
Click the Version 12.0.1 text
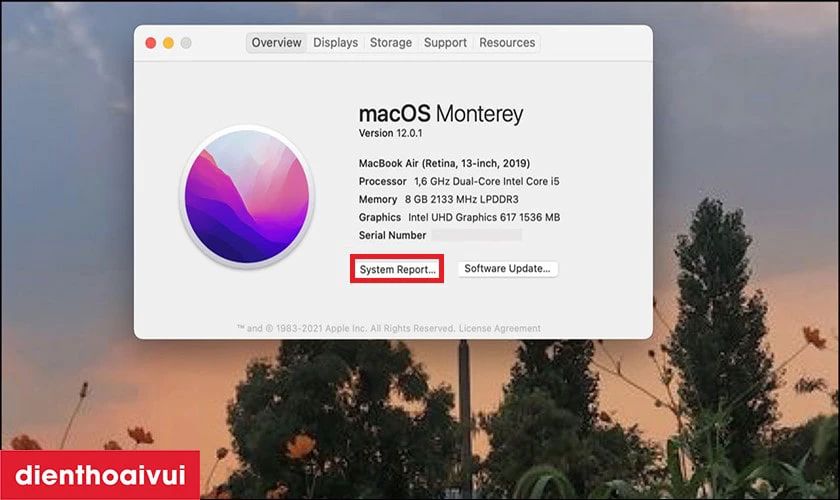click(391, 133)
